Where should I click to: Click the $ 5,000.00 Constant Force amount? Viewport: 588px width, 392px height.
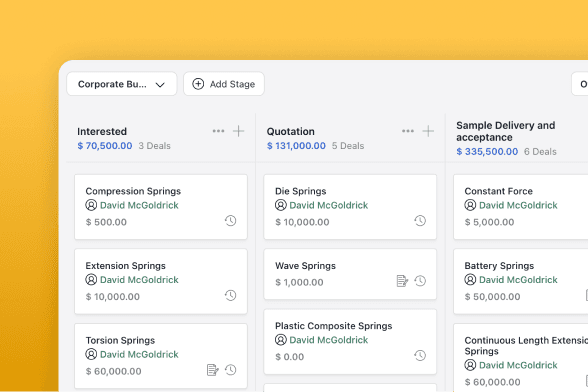tap(489, 222)
